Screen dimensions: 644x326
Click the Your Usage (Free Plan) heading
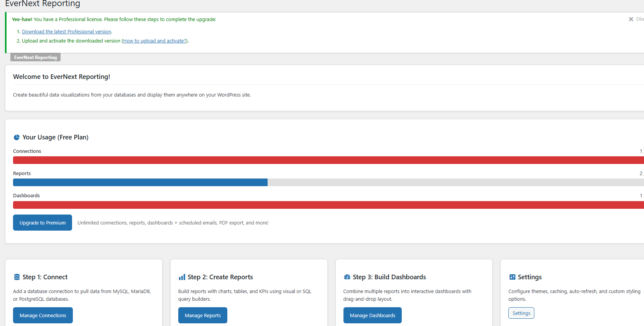point(56,137)
